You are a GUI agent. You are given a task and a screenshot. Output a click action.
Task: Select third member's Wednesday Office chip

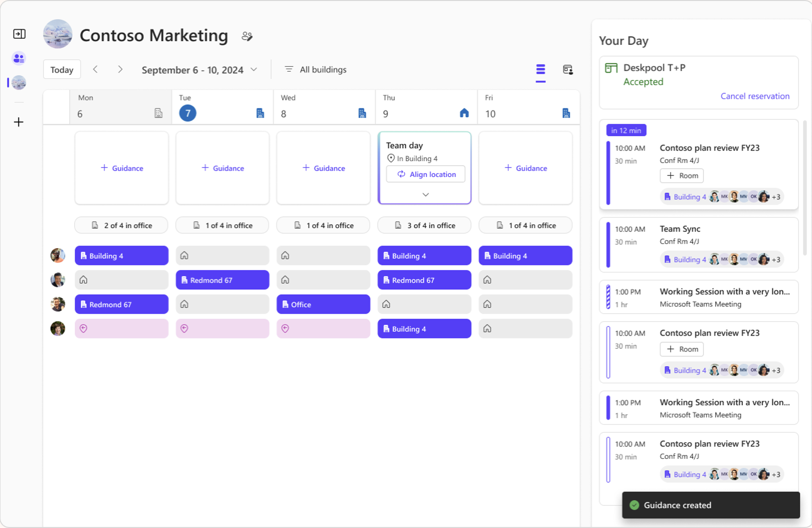323,304
